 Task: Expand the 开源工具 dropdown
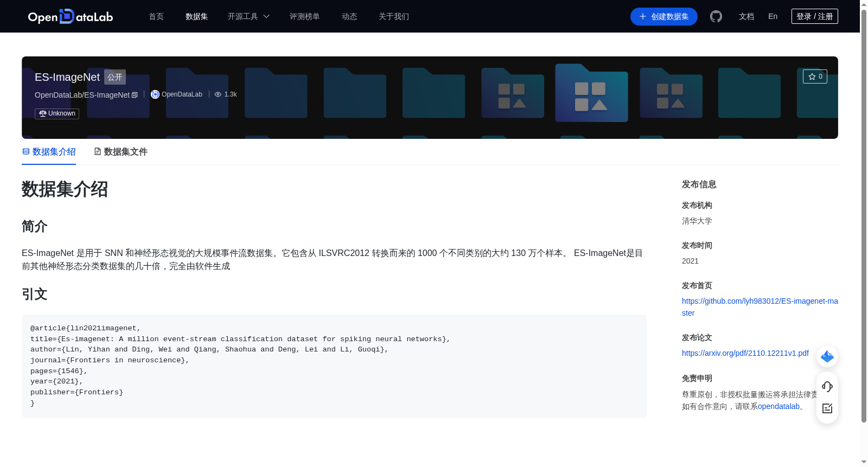click(x=248, y=16)
